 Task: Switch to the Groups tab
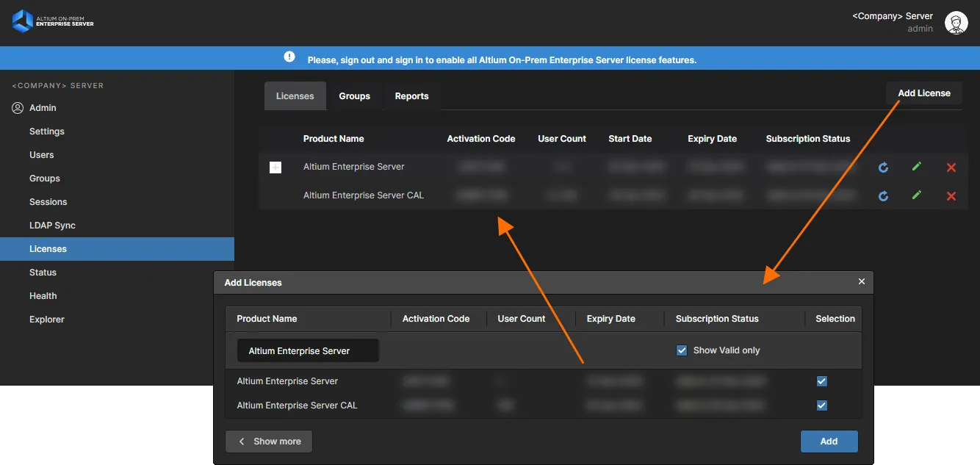354,96
